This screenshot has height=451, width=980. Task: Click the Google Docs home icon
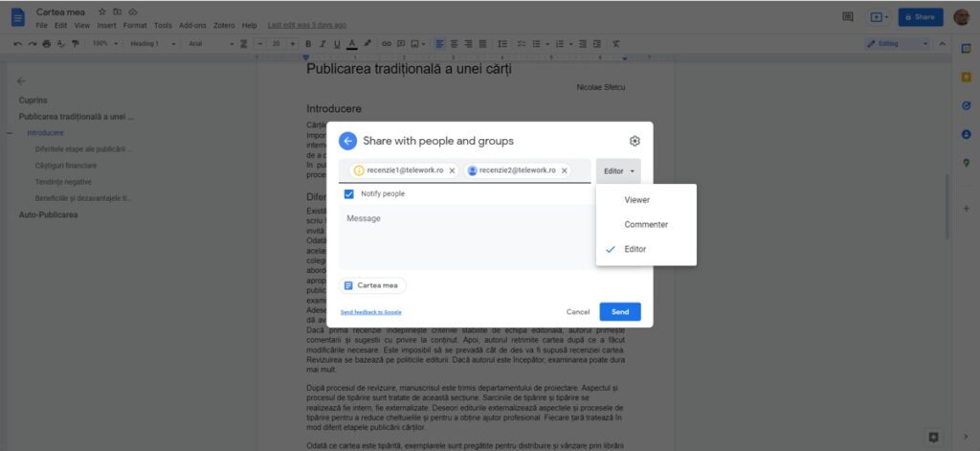pos(18,17)
